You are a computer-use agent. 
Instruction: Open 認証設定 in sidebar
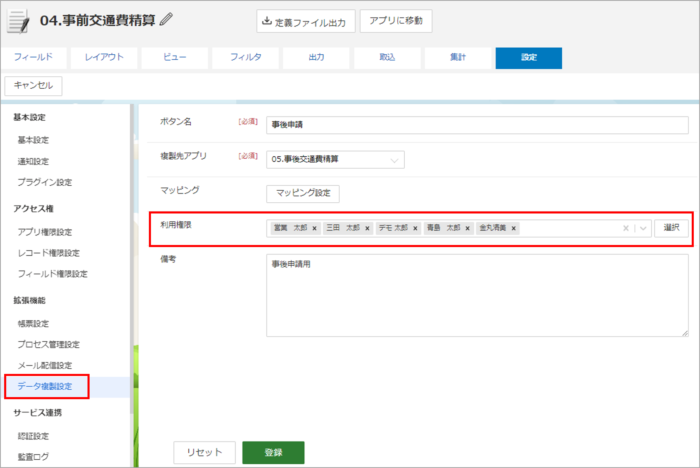[x=33, y=436]
